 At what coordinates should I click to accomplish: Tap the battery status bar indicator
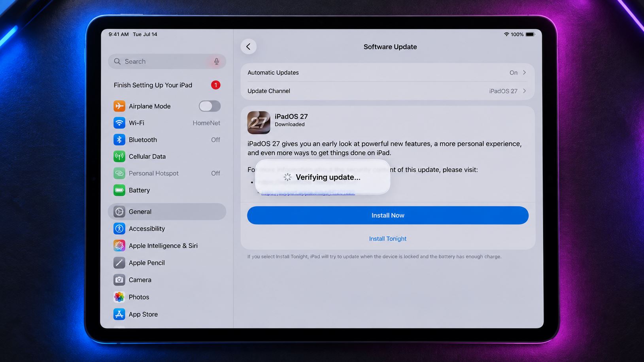tap(530, 34)
